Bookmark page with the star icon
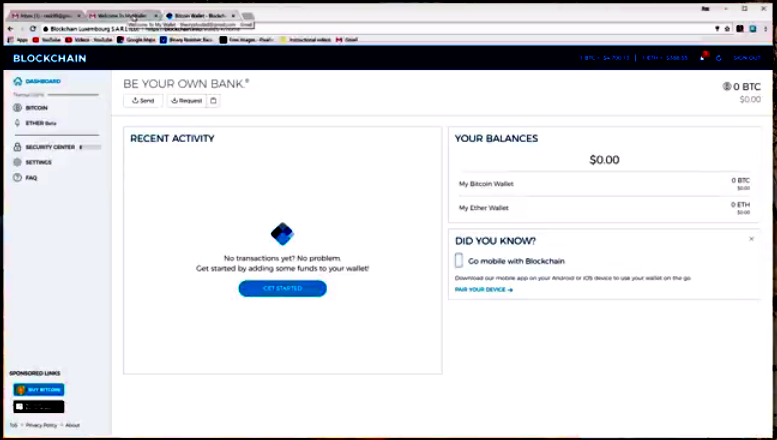This screenshot has height=440, width=777. click(727, 29)
